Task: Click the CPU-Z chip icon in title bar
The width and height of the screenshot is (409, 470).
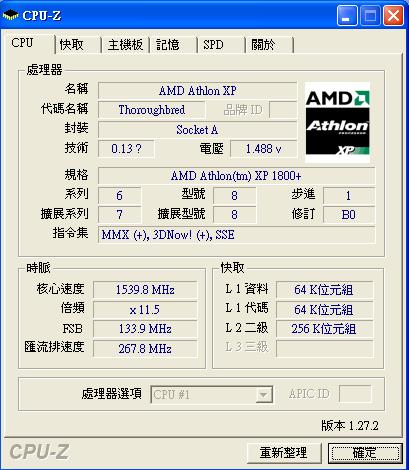Action: pos(10,15)
